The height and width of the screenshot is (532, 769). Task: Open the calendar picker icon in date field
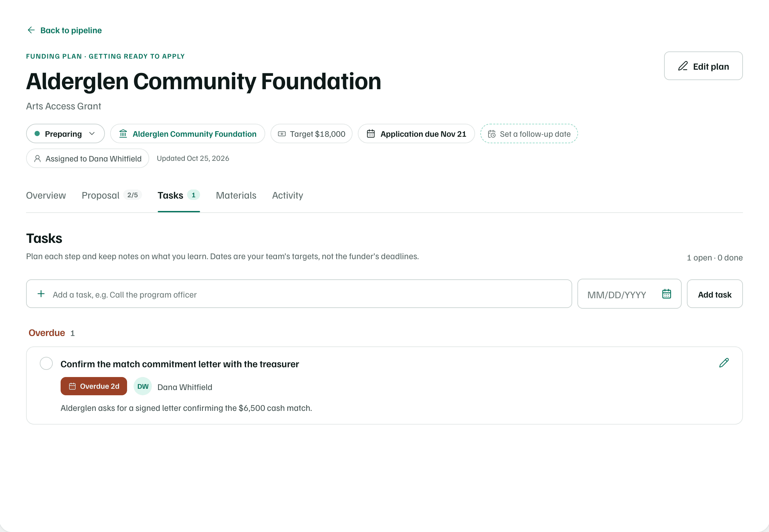[x=666, y=294]
